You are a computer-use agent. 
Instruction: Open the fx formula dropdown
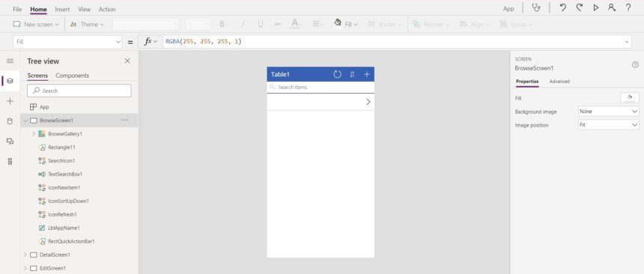point(151,41)
